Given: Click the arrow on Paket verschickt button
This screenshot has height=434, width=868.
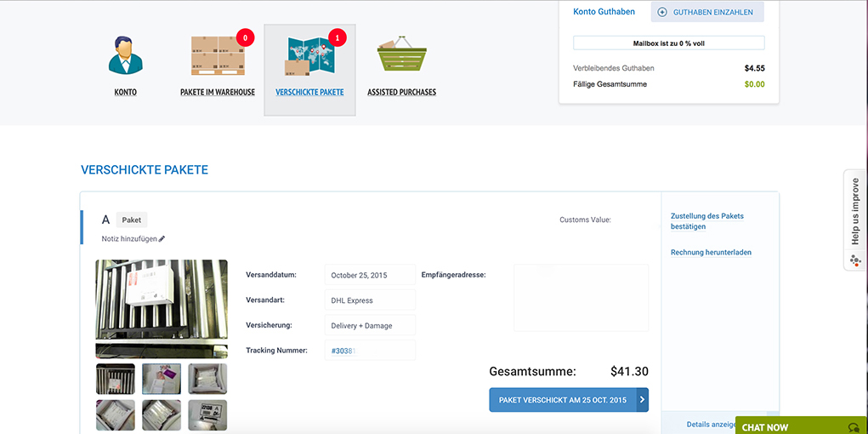Looking at the screenshot, I should pos(642,400).
